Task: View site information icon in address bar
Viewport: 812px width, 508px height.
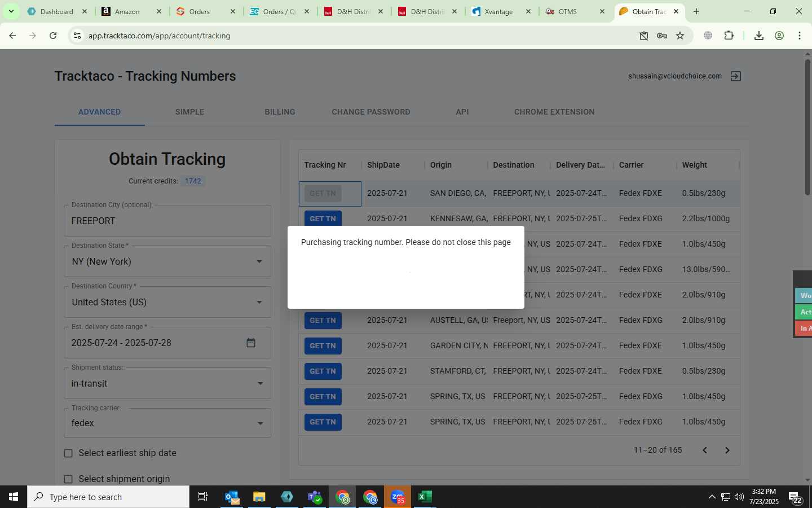Action: pos(77,36)
